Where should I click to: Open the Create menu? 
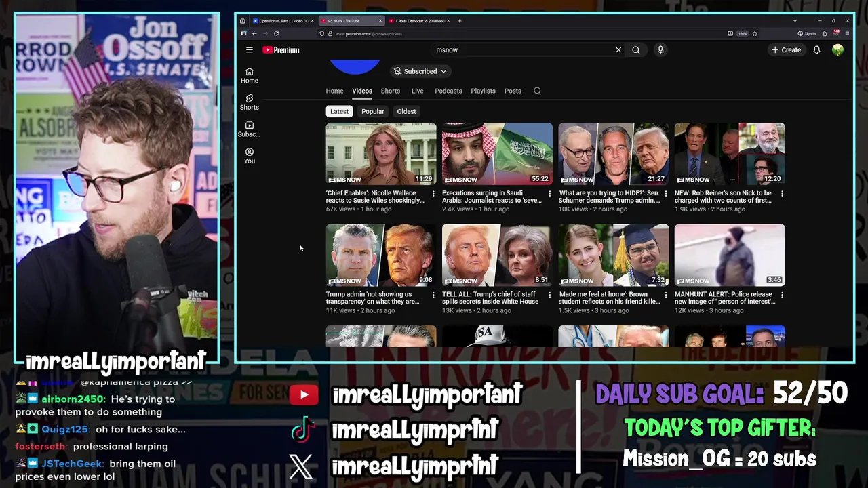(786, 50)
